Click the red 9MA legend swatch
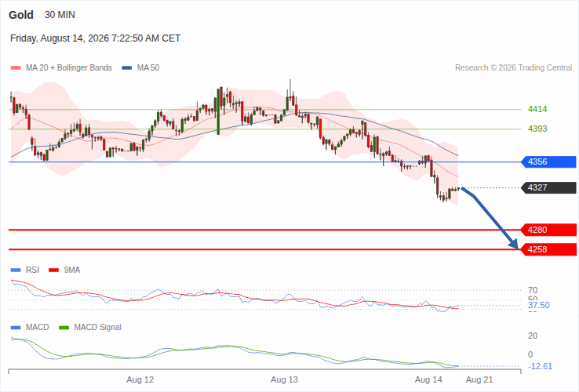The width and height of the screenshot is (579, 392). [54, 270]
